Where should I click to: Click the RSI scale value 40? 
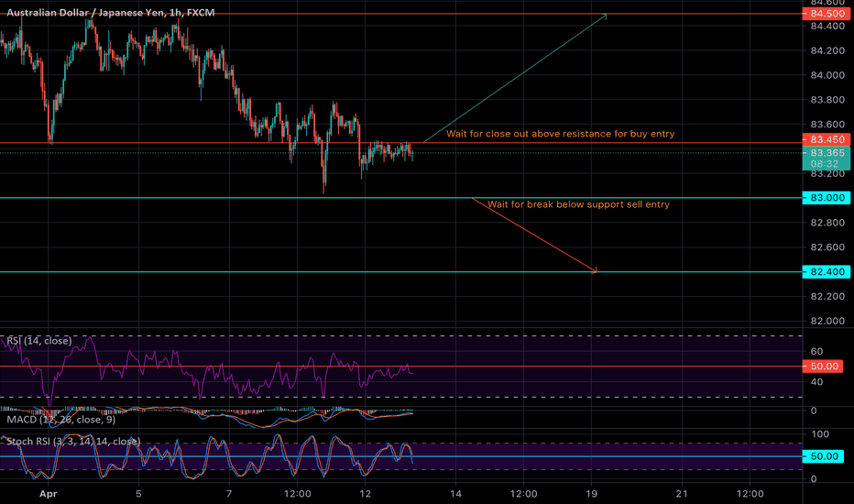816,382
